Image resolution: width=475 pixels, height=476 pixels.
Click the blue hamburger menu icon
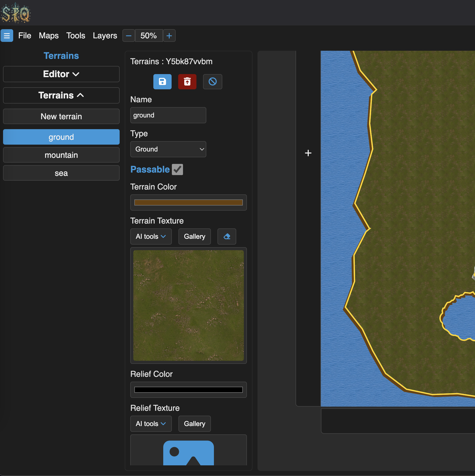[x=7, y=36]
